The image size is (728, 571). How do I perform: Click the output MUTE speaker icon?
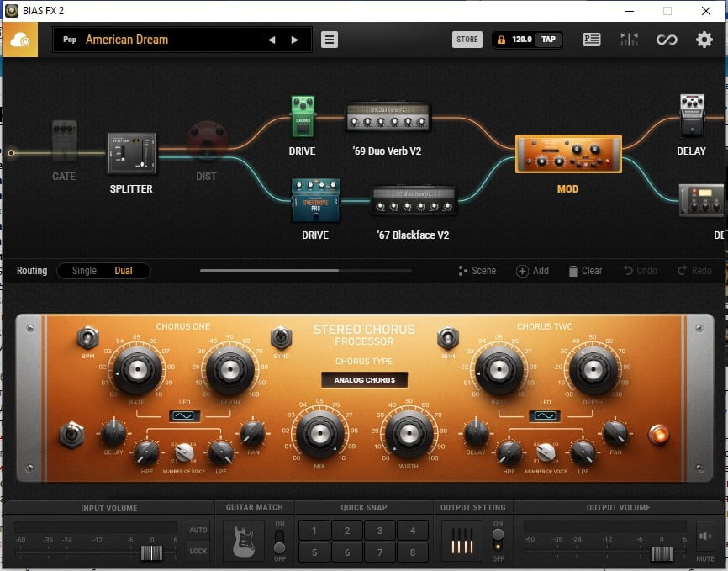tap(704, 537)
